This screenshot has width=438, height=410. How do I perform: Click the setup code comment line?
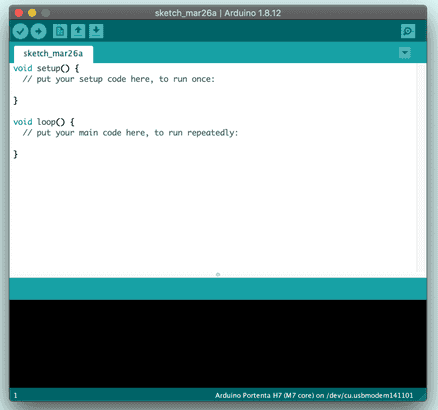click(x=119, y=79)
